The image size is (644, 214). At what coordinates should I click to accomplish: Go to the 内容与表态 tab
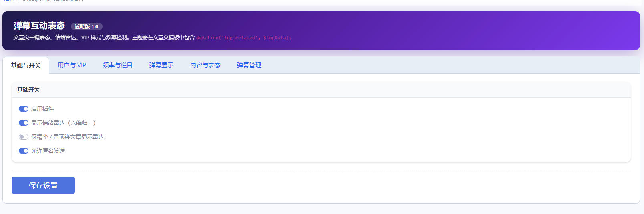[205, 65]
